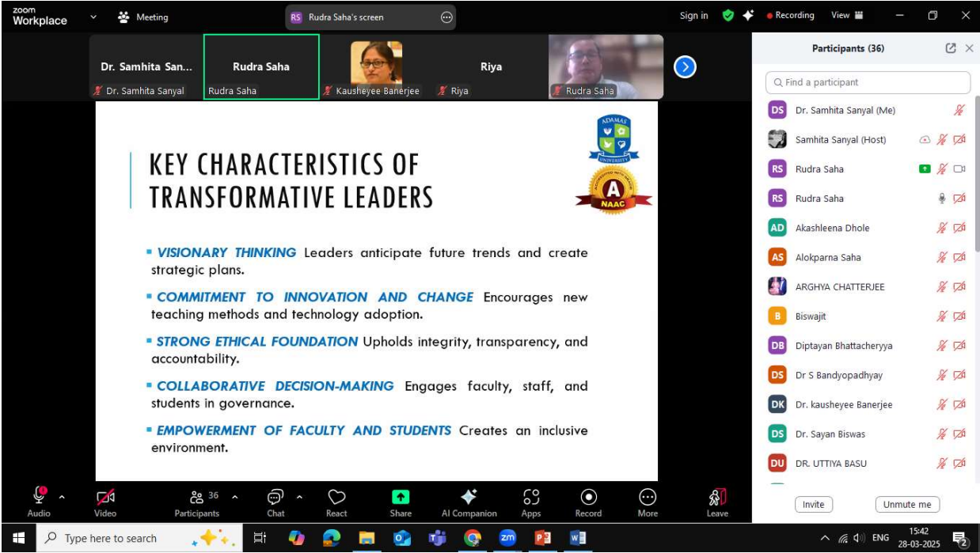Click the Unmute me button
The height and width of the screenshot is (553, 980).
coord(907,505)
